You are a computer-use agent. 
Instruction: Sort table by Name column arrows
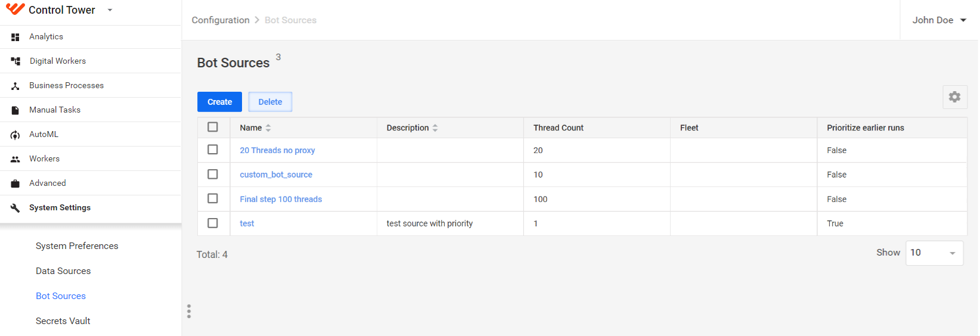pos(268,127)
